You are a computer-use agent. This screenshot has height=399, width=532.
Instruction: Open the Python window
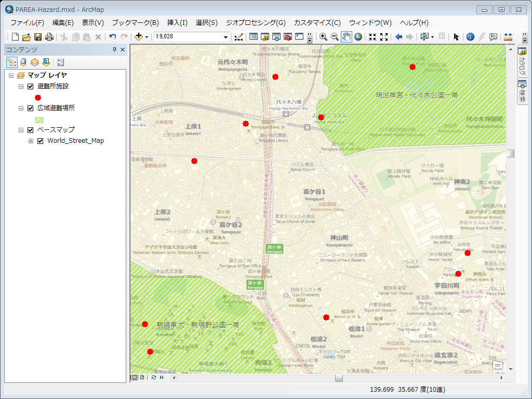tap(299, 37)
